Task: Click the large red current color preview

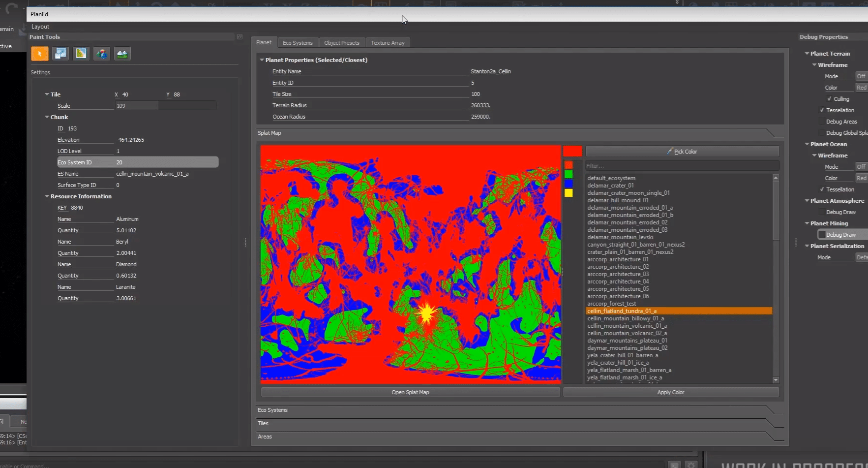Action: 572,151
